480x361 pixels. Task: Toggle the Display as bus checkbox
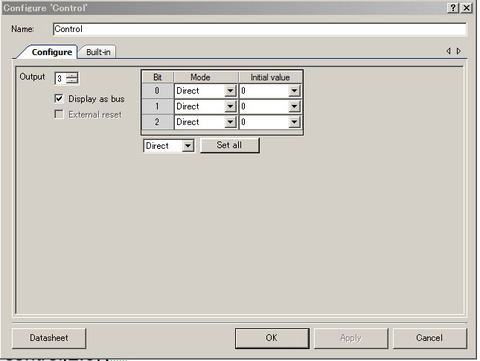(x=59, y=99)
